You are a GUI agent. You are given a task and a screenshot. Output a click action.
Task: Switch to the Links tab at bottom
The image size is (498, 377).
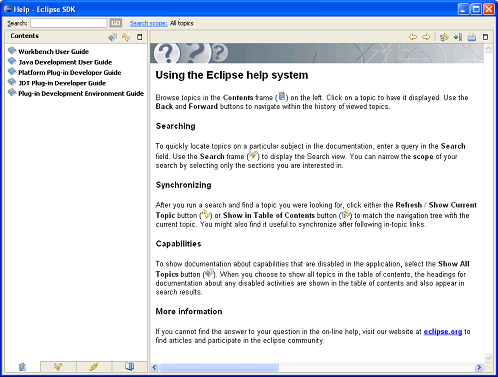click(94, 367)
